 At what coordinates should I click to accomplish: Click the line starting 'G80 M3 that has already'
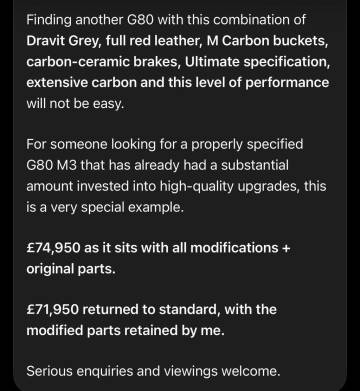click(x=157, y=166)
